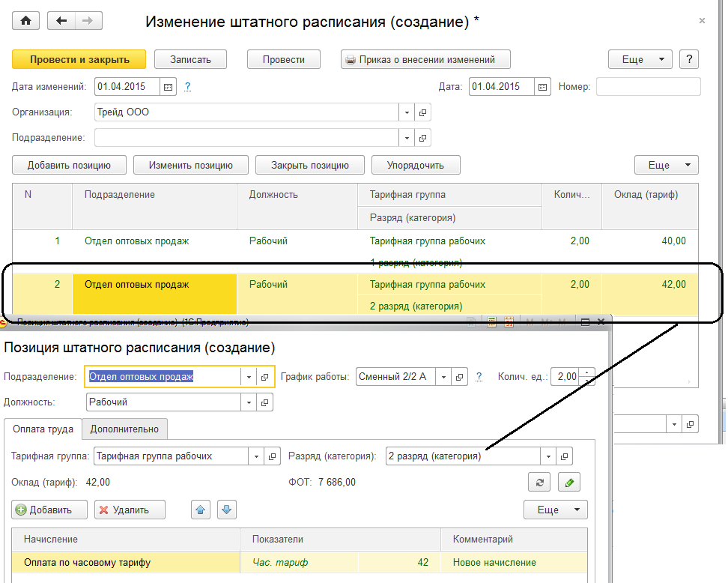Click the green pencil edit icon
The height and width of the screenshot is (583, 728).
click(569, 482)
